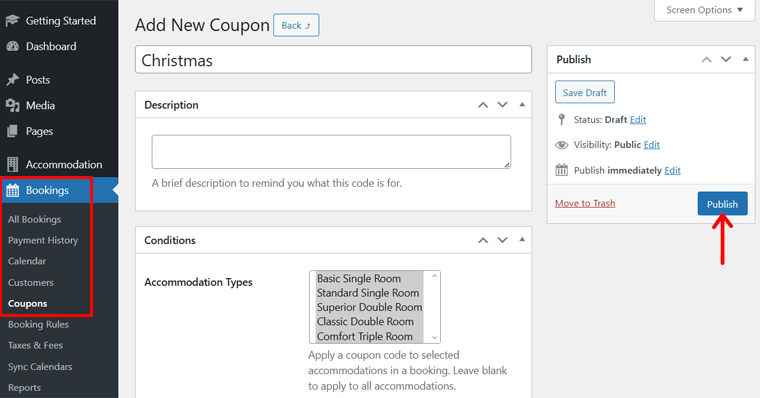This screenshot has height=398, width=760.
Task: Click the Getting Started graduation cap icon
Action: [12, 20]
